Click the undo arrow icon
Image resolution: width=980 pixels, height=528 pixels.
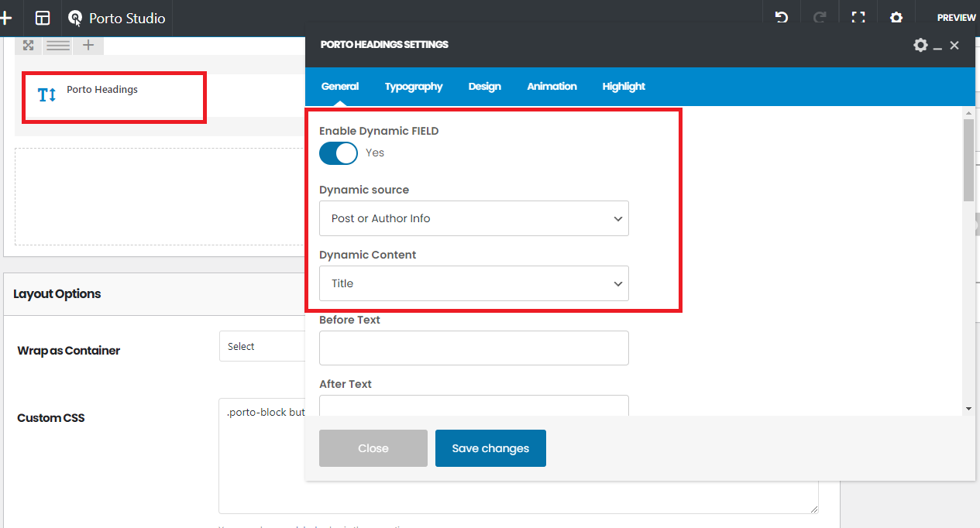coord(782,17)
